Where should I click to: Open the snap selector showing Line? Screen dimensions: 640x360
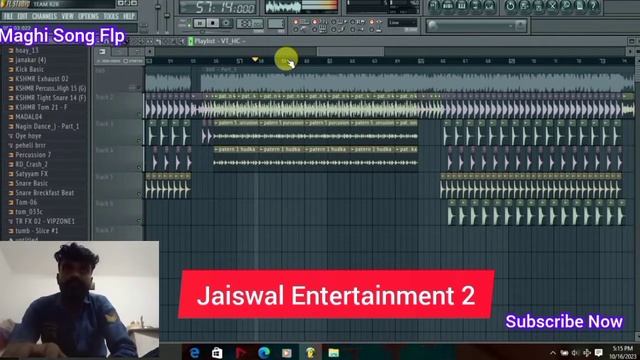pos(402,23)
